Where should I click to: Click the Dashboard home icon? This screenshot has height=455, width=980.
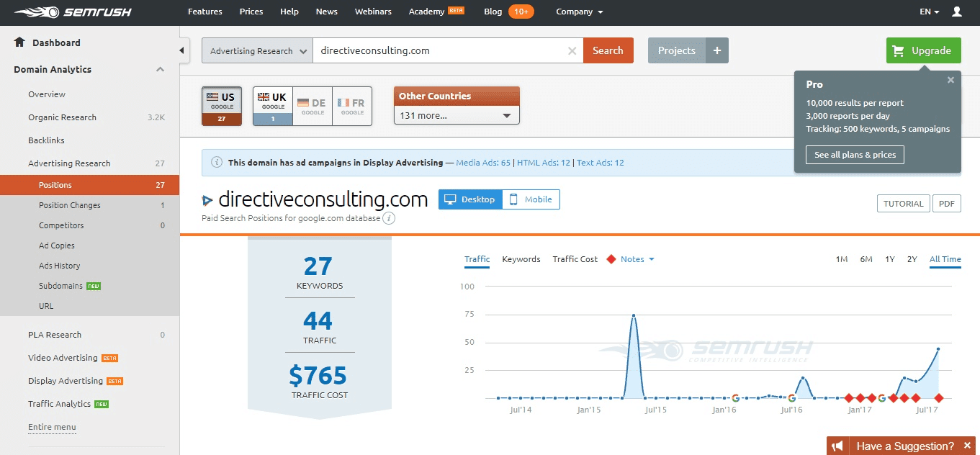19,42
